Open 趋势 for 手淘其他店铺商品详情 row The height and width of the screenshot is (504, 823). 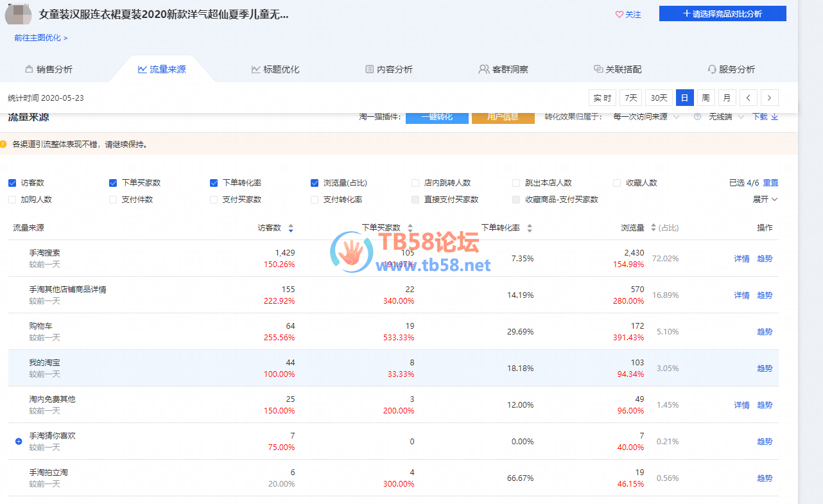tap(765, 295)
